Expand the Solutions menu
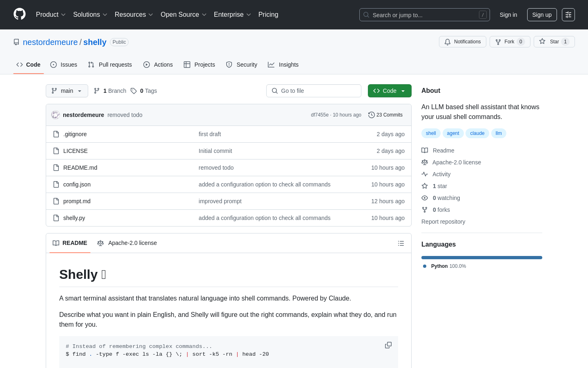This screenshot has height=368, width=588. tap(90, 14)
